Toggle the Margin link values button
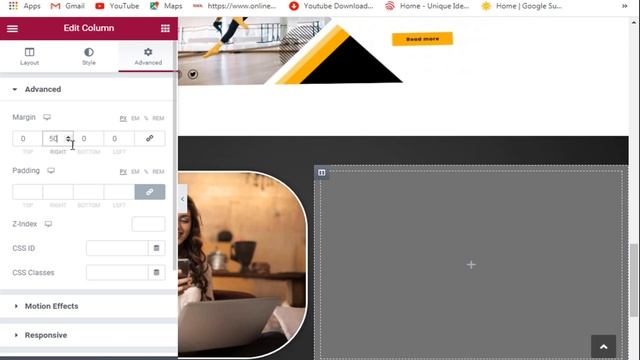 tap(150, 138)
